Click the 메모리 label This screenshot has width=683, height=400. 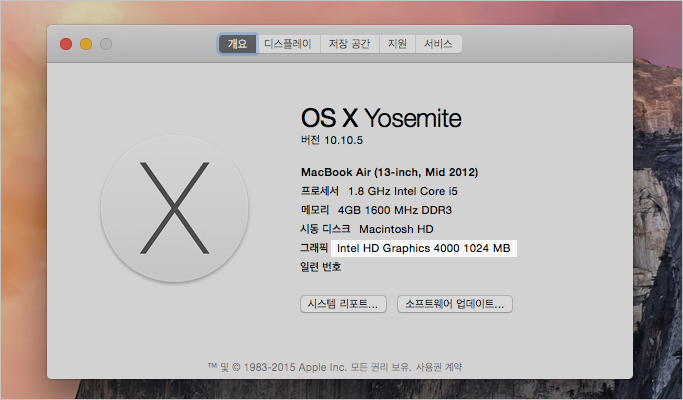click(315, 210)
